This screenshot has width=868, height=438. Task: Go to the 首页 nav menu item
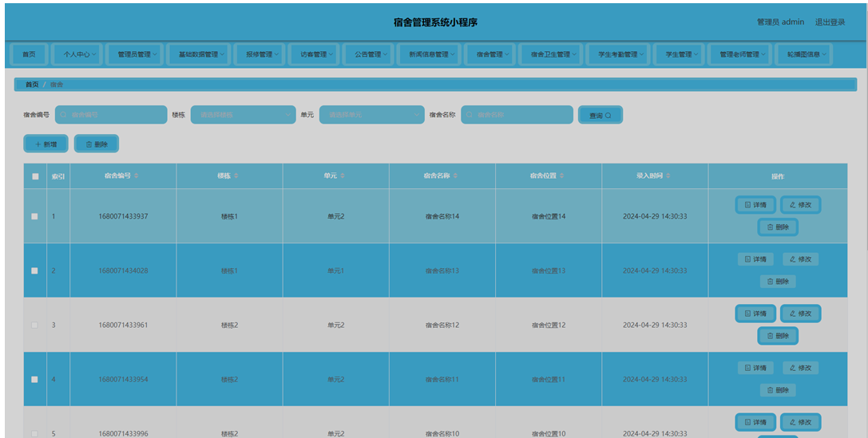[x=29, y=54]
